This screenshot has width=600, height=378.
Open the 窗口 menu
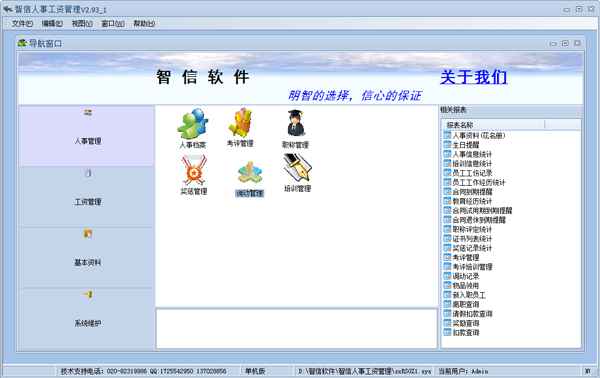pyautogui.click(x=113, y=24)
